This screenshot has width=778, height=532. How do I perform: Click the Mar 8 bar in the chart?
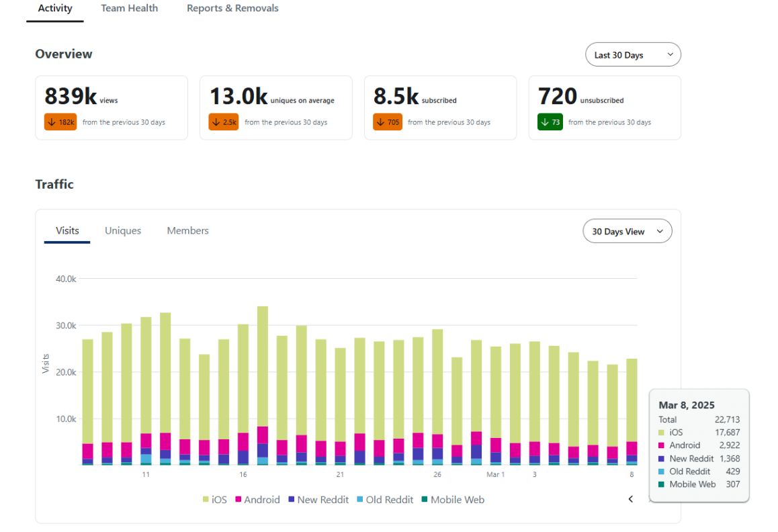(x=632, y=412)
